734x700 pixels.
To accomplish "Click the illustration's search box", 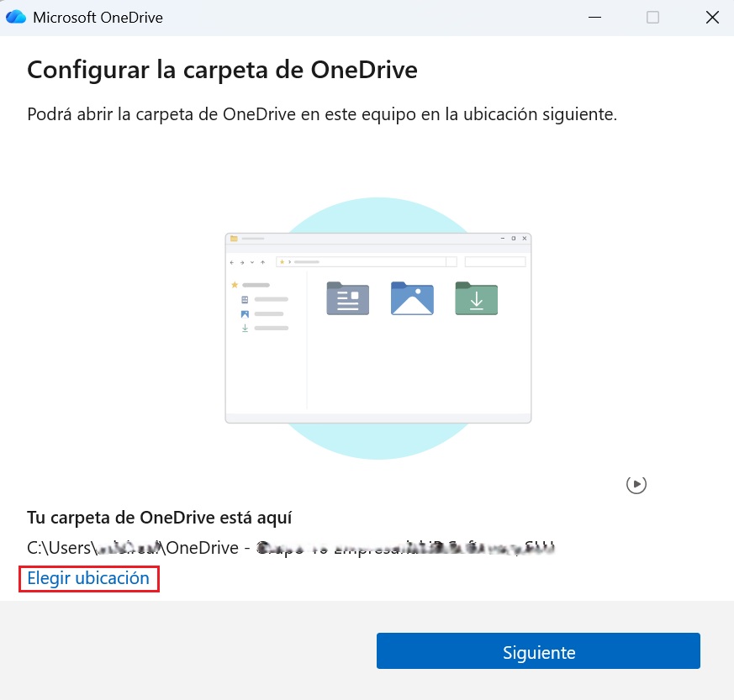I will (x=494, y=262).
